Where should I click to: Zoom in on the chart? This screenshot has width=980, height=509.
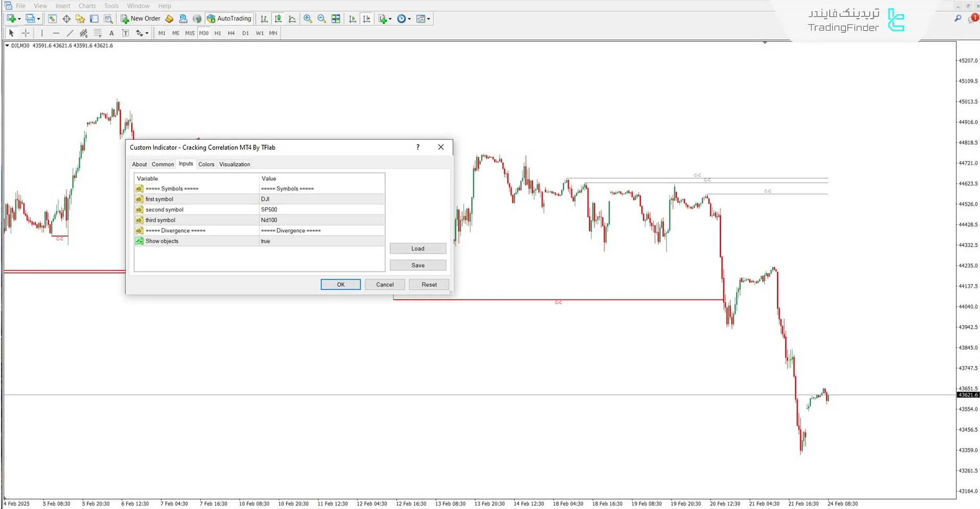(x=307, y=19)
